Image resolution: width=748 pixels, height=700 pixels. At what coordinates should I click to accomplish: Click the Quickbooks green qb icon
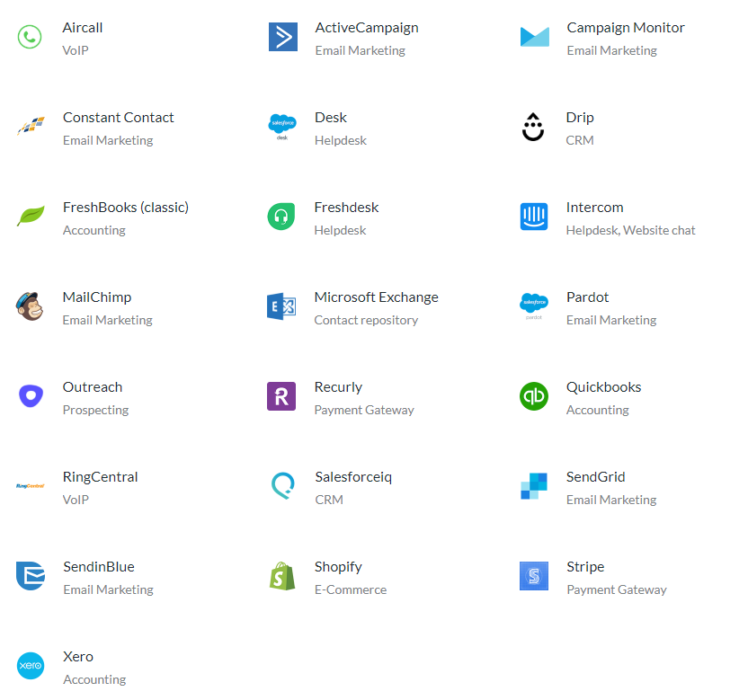pos(534,396)
